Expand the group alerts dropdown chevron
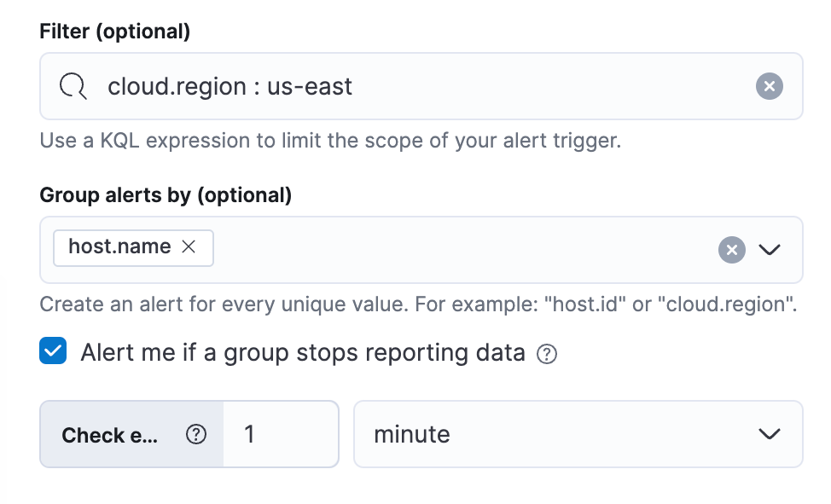The width and height of the screenshot is (831, 504). 770,249
